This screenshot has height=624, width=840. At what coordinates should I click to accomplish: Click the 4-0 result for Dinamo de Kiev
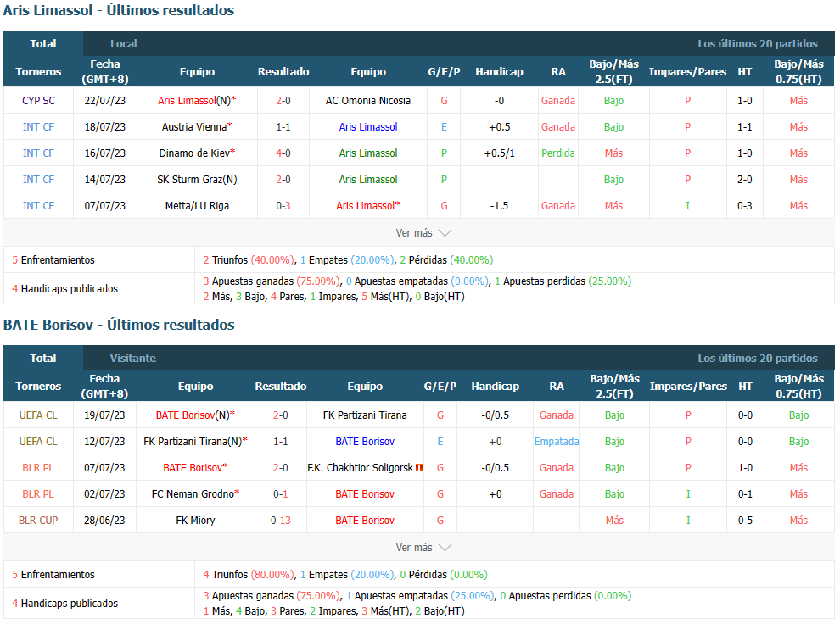click(x=283, y=153)
